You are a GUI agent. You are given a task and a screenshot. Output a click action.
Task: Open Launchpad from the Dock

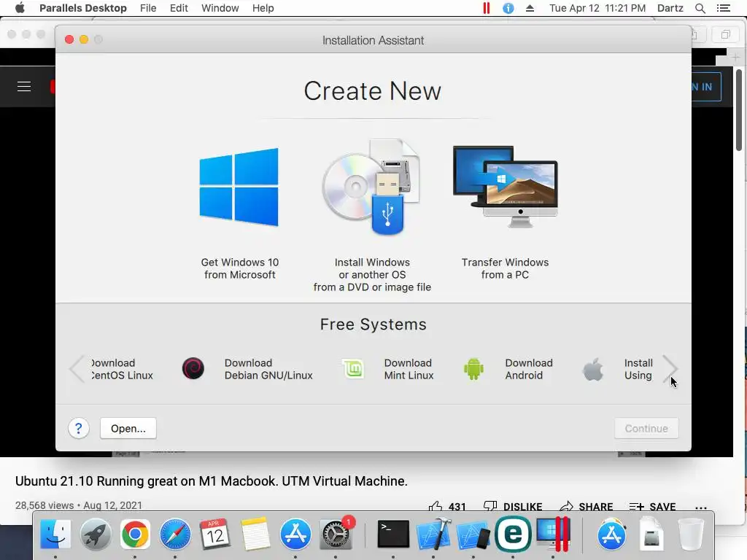(x=96, y=534)
